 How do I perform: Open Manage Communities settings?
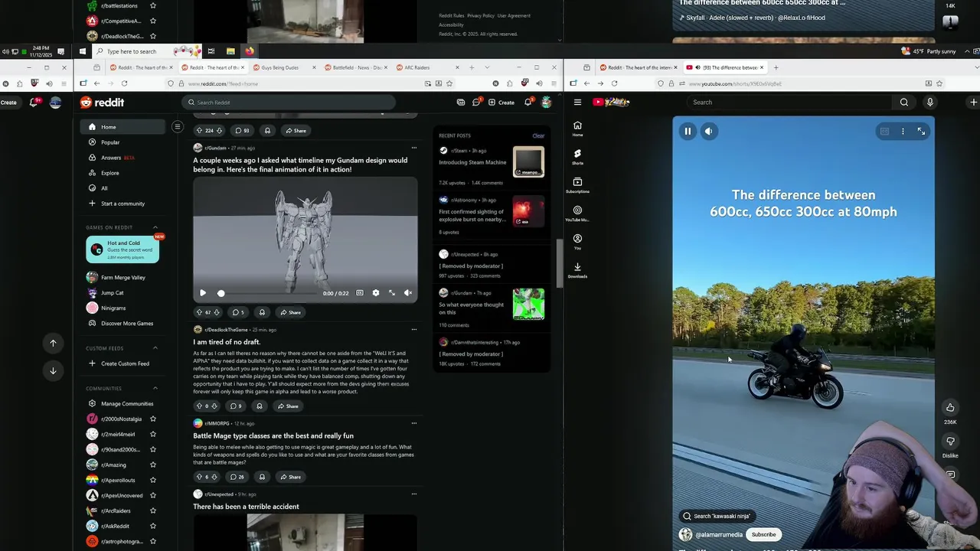[x=122, y=403]
